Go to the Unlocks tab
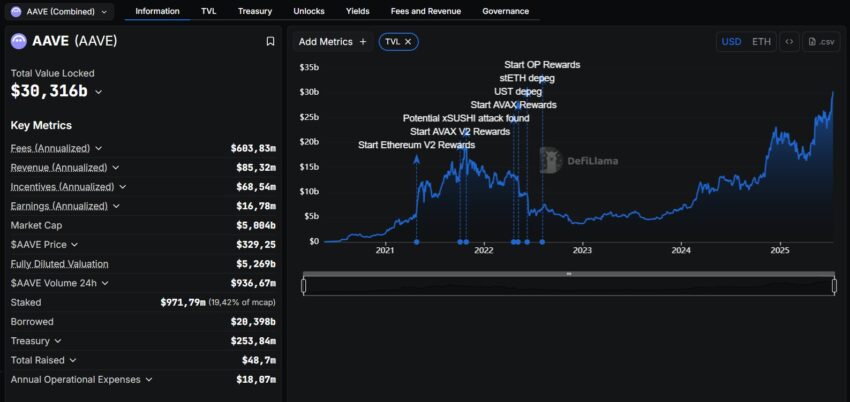 click(309, 11)
